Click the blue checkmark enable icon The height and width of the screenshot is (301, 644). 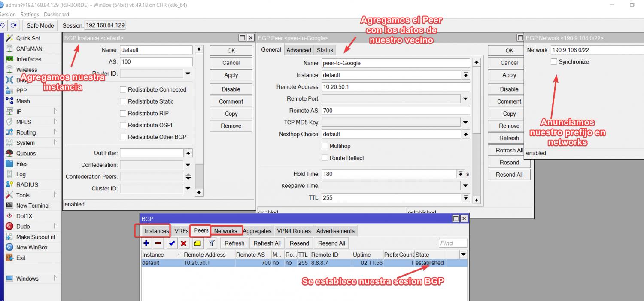point(172,243)
